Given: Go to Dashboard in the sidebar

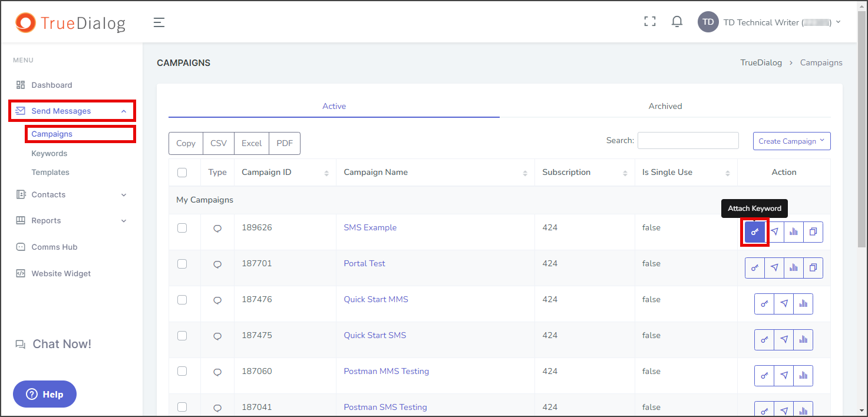Looking at the screenshot, I should (52, 85).
